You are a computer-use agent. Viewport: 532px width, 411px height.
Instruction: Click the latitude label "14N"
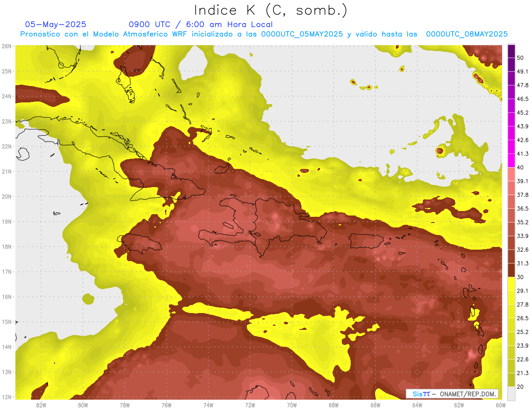(x=7, y=347)
